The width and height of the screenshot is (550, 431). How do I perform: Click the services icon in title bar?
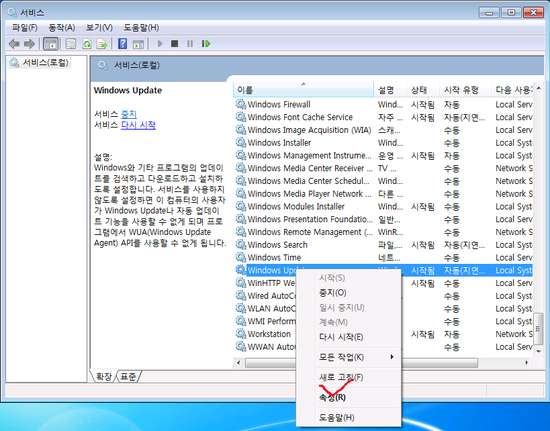(x=12, y=13)
